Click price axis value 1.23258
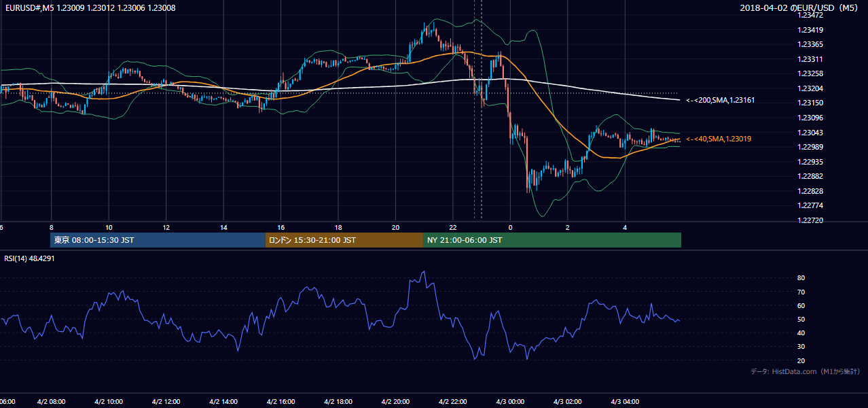868x408 pixels. click(x=810, y=73)
